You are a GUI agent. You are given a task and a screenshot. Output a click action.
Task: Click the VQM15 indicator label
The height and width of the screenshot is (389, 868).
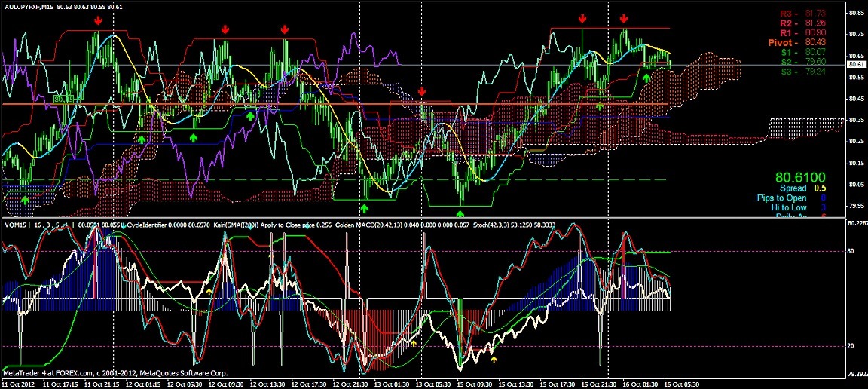click(x=17, y=225)
